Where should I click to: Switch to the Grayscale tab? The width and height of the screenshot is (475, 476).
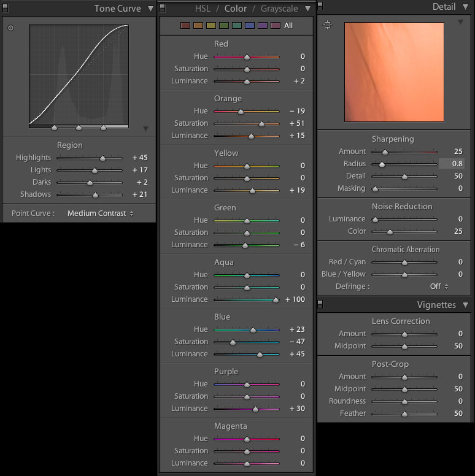tap(279, 9)
